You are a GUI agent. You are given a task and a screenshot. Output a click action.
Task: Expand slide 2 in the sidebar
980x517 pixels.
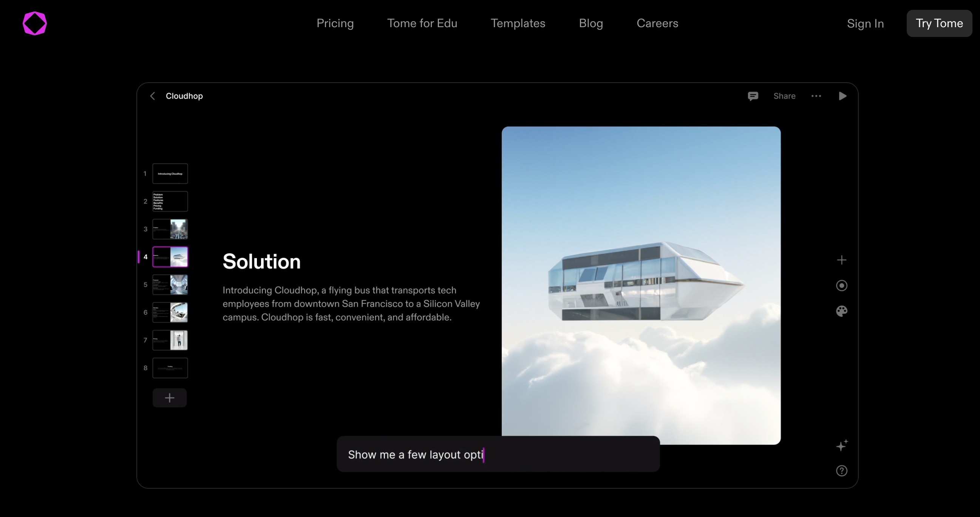(x=170, y=201)
